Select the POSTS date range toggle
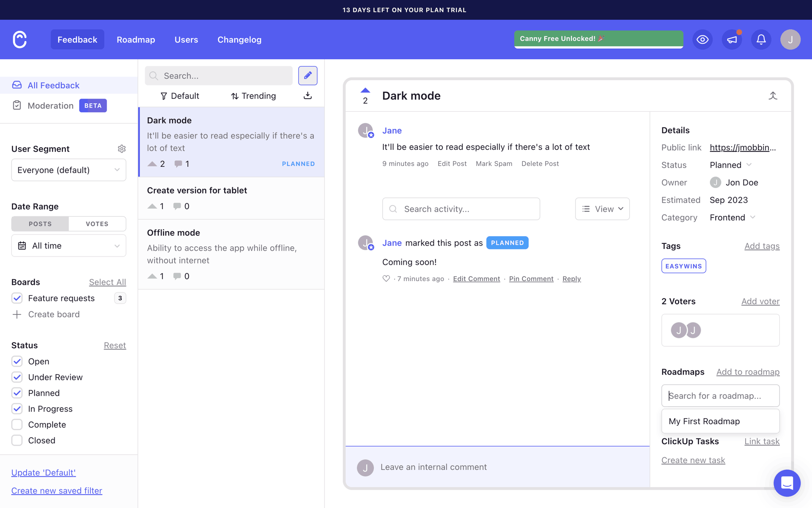 coord(40,224)
